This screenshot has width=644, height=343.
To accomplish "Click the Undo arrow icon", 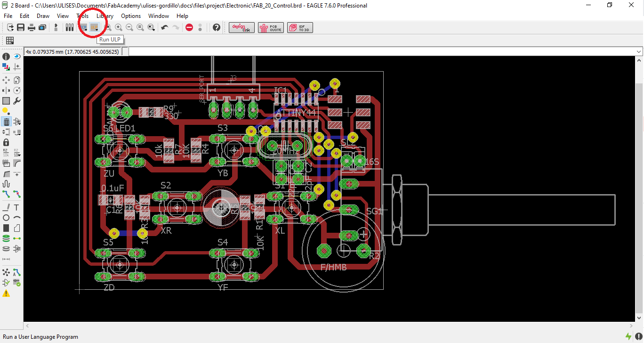I will click(164, 27).
